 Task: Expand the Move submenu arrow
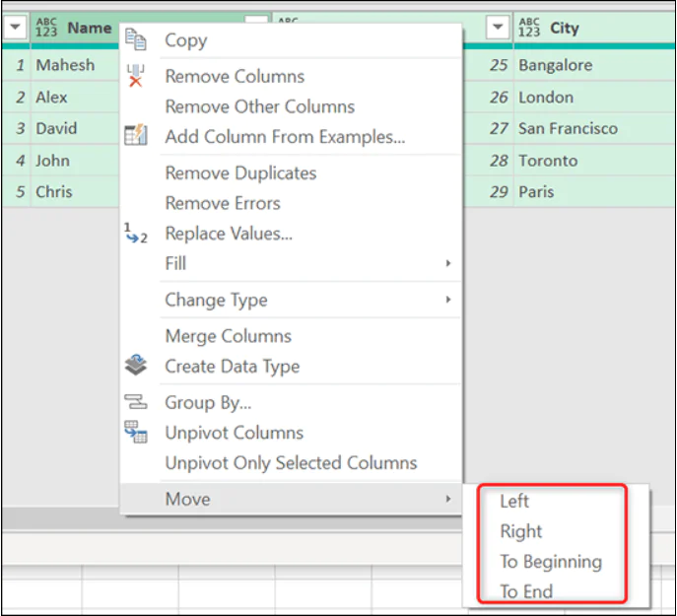coord(448,499)
